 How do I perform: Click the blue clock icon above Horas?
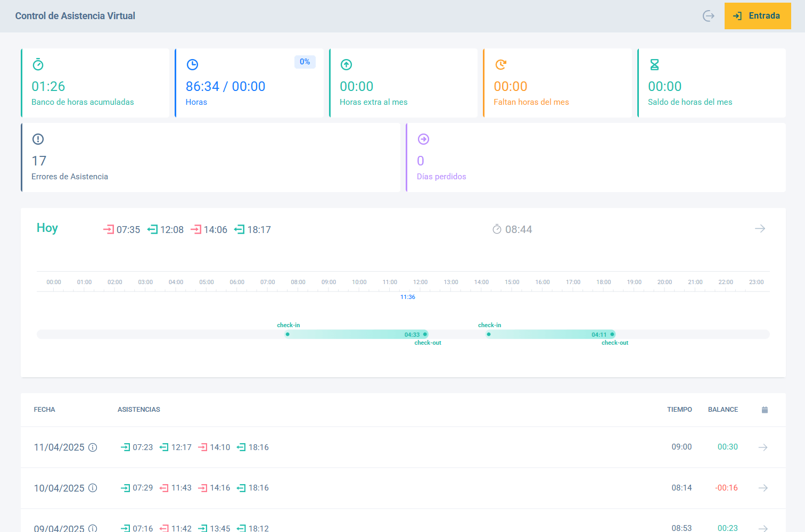[192, 65]
